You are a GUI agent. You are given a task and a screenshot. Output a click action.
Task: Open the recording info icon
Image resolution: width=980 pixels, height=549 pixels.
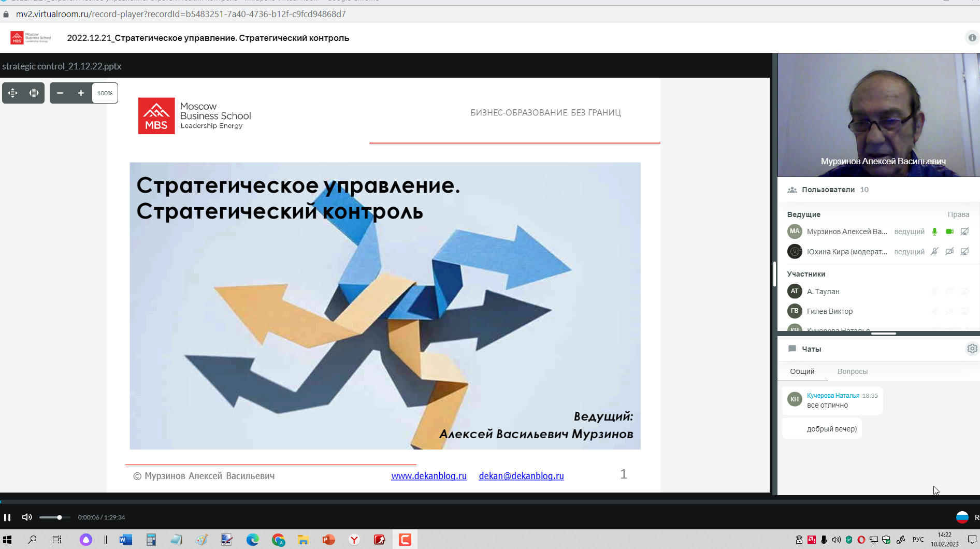point(972,38)
